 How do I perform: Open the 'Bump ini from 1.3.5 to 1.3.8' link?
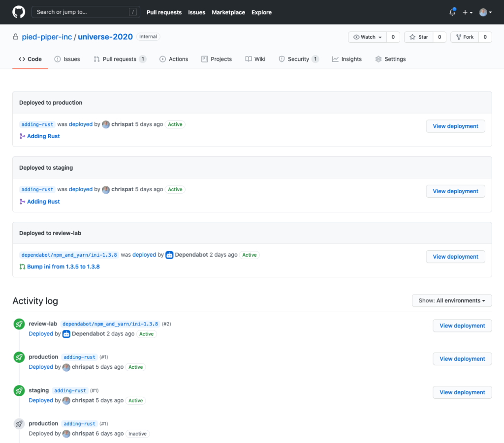[x=63, y=266]
